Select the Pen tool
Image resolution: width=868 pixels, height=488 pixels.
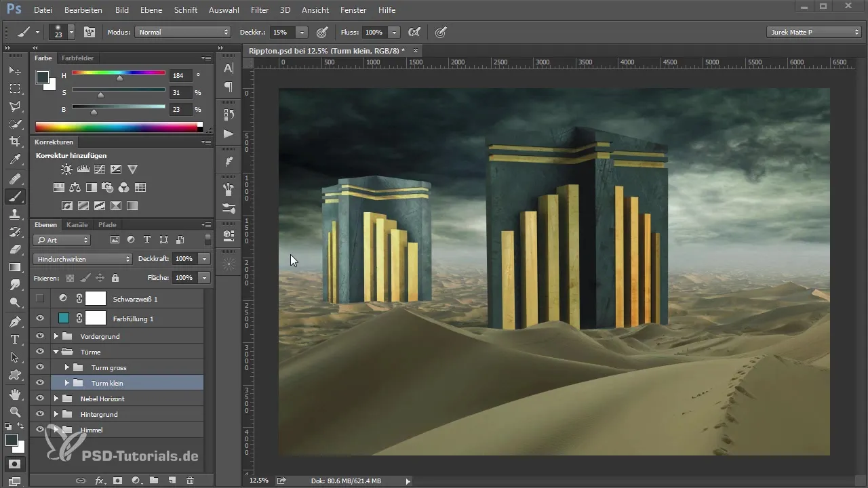(x=14, y=321)
